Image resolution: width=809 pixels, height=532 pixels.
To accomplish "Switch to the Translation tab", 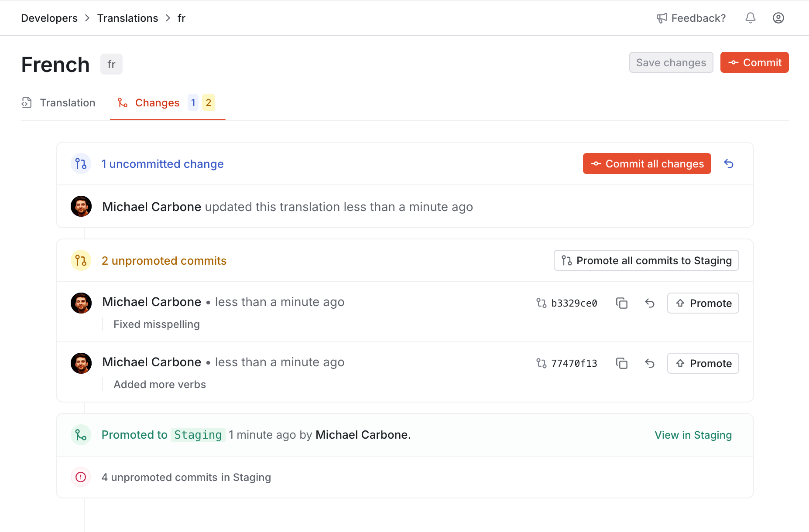I will [58, 102].
